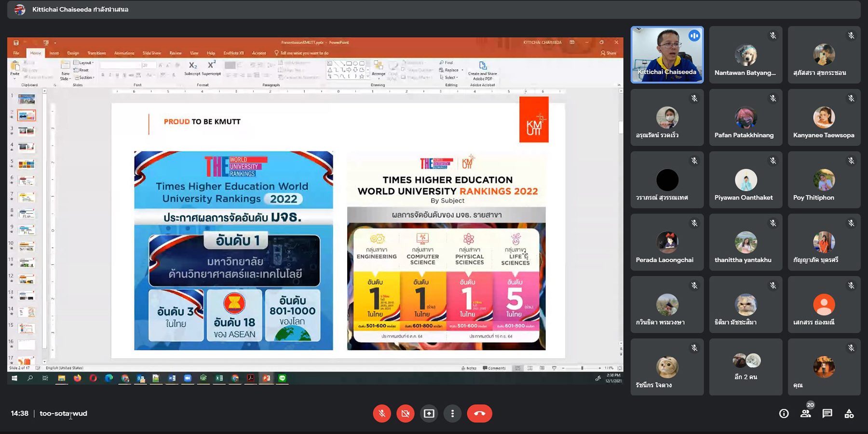Click the Replace button in Editing group
The width and height of the screenshot is (868, 434).
point(451,70)
